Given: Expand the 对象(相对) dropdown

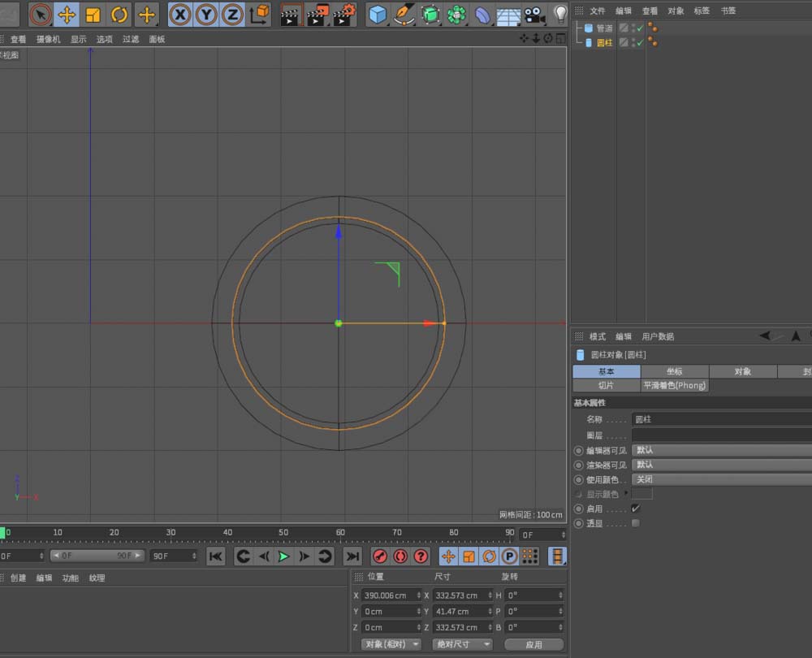Looking at the screenshot, I should click(391, 644).
